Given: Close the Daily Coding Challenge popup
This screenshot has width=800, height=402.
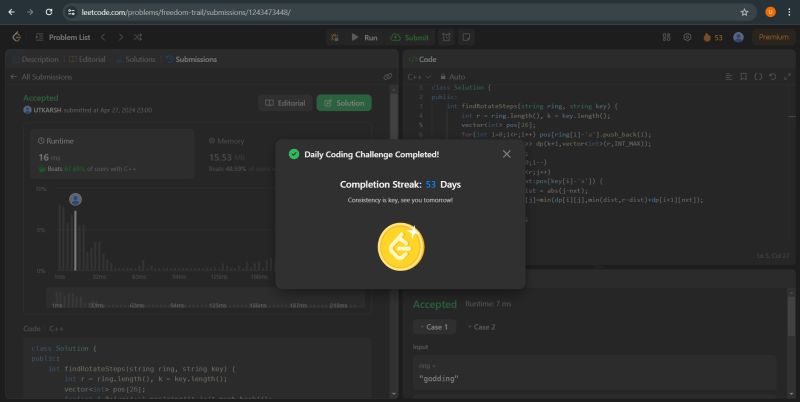Looking at the screenshot, I should [x=506, y=154].
